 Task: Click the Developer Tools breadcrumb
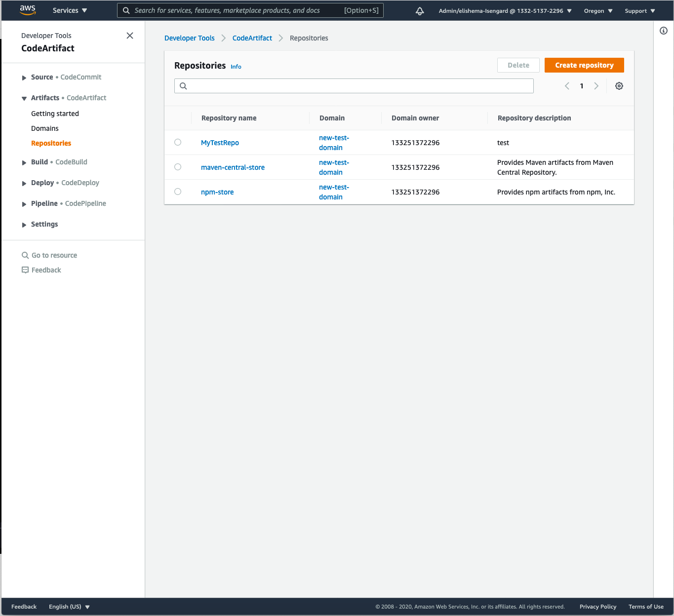pyautogui.click(x=190, y=38)
